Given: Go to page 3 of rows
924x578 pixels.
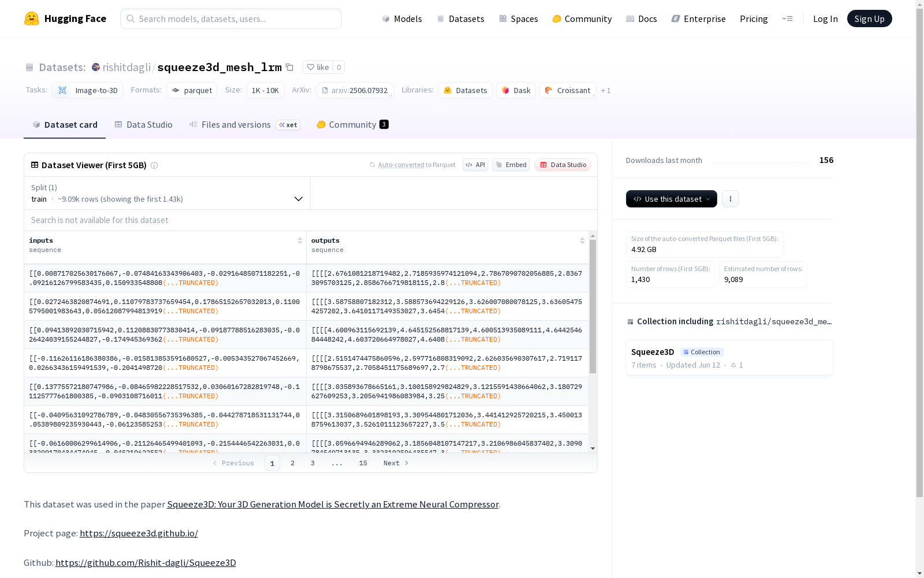Looking at the screenshot, I should (x=313, y=463).
